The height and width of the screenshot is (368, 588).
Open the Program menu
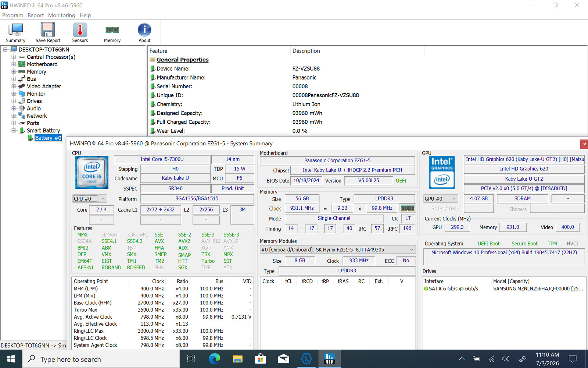[x=12, y=15]
